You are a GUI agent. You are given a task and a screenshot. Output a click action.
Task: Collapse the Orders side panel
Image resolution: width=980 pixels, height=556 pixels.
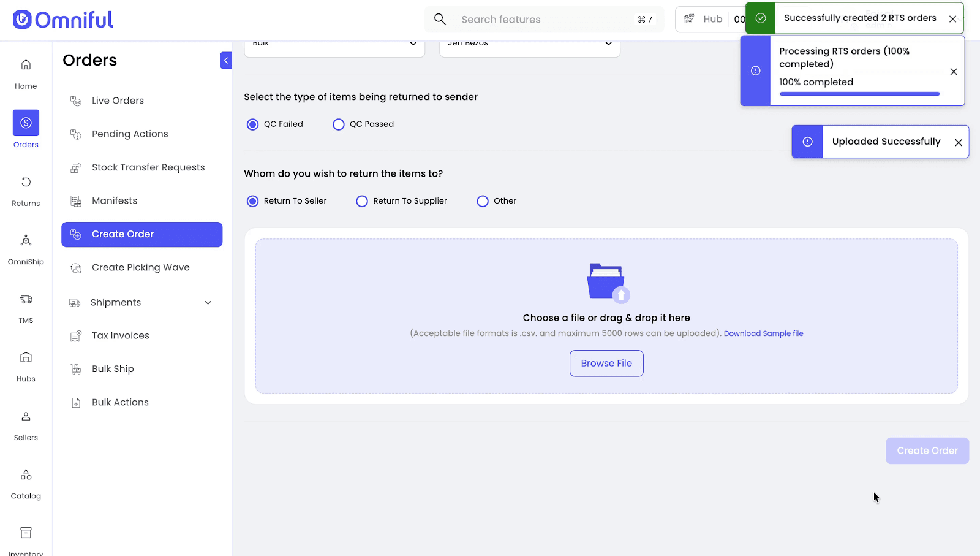click(226, 60)
